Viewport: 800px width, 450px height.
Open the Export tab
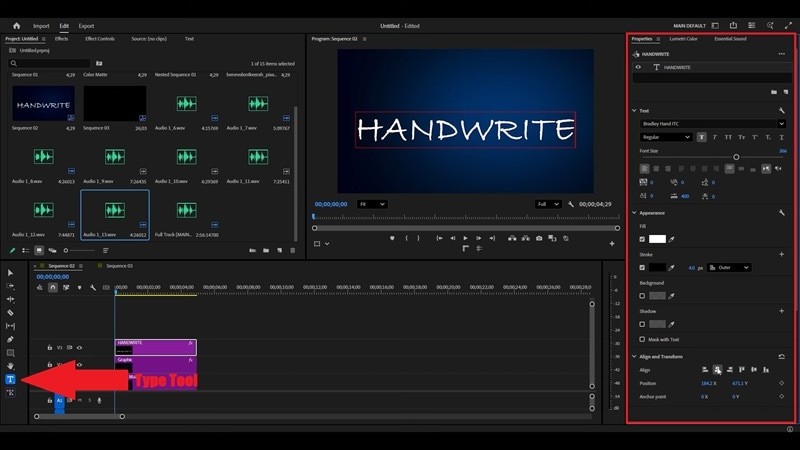click(x=86, y=26)
